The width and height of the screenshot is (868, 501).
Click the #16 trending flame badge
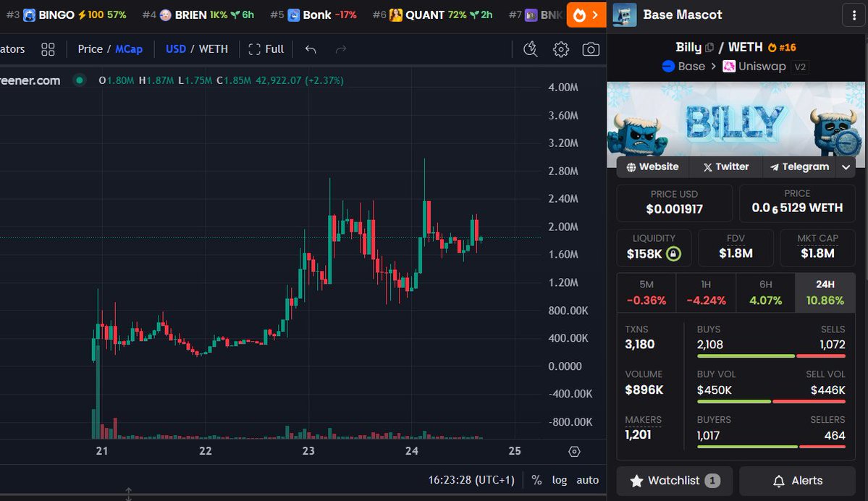(782, 48)
